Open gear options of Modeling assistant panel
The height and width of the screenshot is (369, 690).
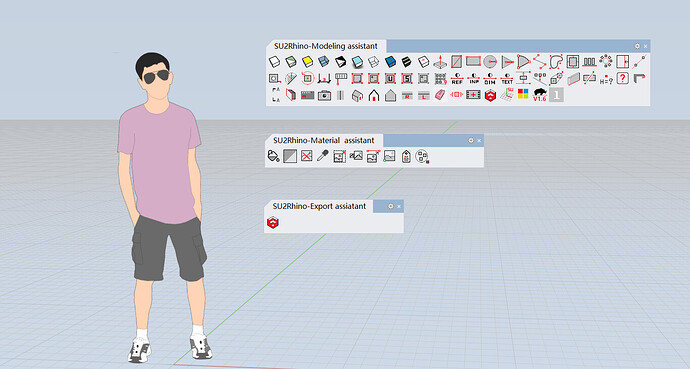(x=637, y=46)
